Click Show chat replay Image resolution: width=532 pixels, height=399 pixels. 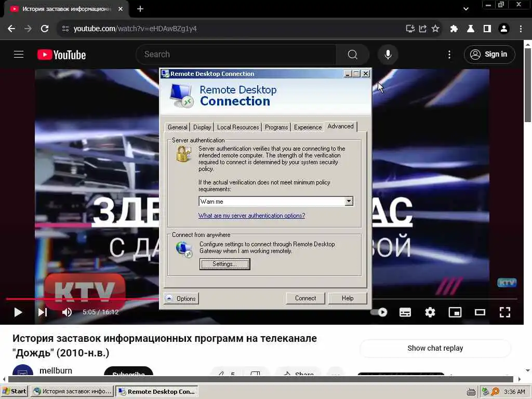click(435, 348)
